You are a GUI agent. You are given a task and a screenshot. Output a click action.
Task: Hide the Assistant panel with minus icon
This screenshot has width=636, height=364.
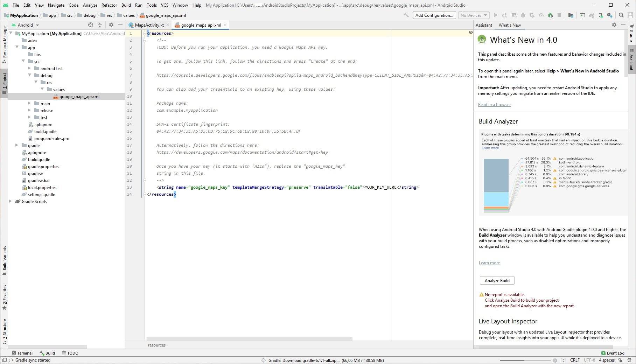click(623, 25)
